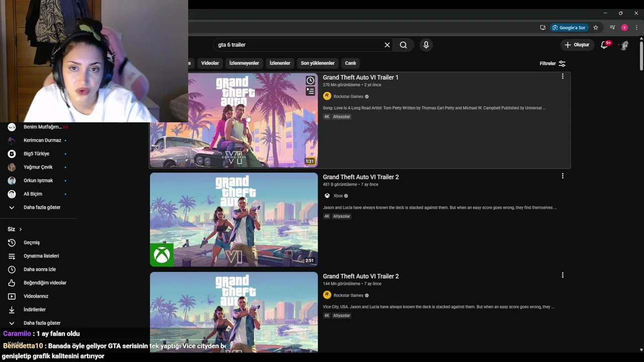The height and width of the screenshot is (362, 644).
Task: Click '481 B görüntüleme • 7 ay önce' text
Action: [350, 185]
